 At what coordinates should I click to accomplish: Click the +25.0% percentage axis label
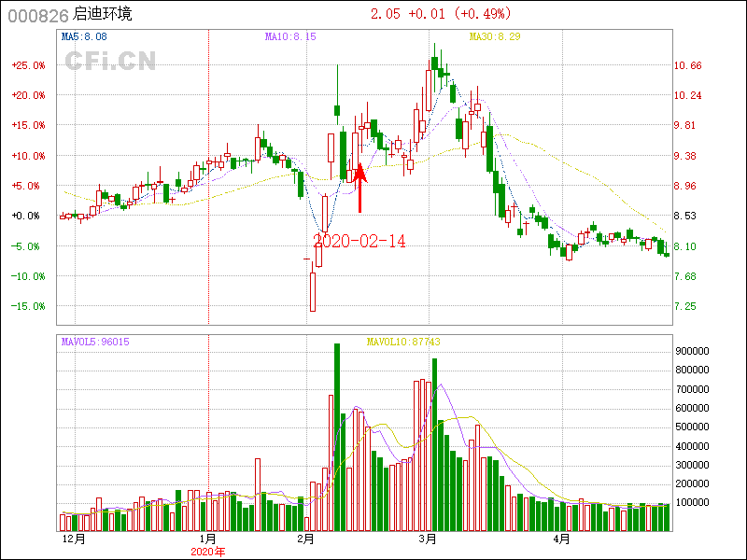tap(27, 65)
